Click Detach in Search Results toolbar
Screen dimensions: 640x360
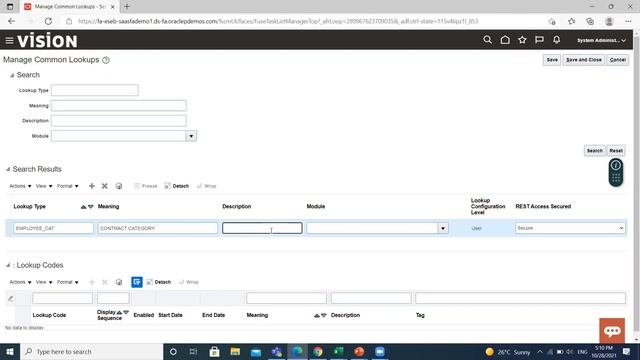tap(177, 186)
